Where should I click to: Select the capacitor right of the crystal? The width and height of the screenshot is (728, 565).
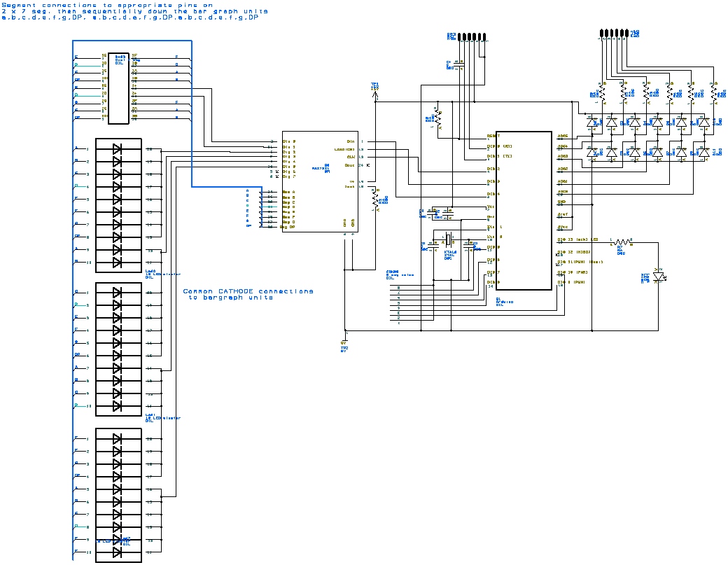click(x=469, y=244)
